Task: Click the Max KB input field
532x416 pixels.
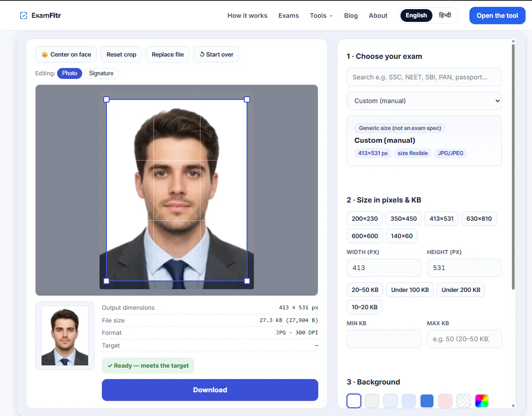Action: click(464, 339)
